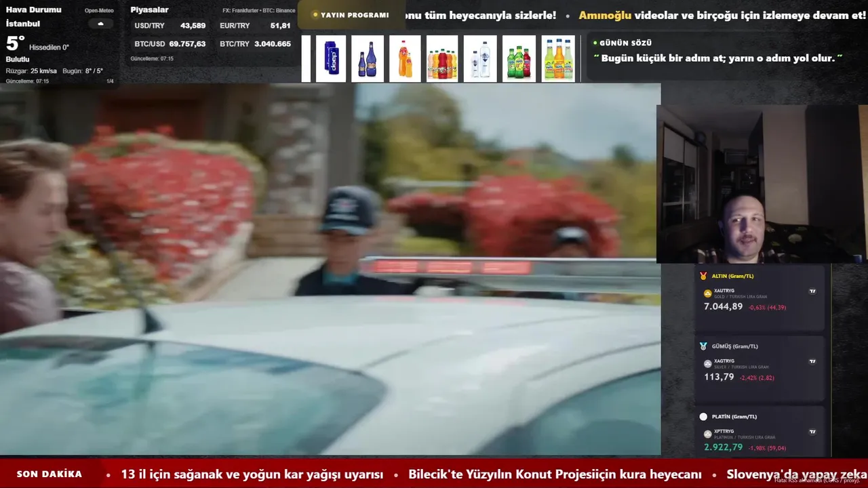868x488 pixels.
Task: Click 'Güncelleme: 07:15' under Piyasalar
Action: 152,59
